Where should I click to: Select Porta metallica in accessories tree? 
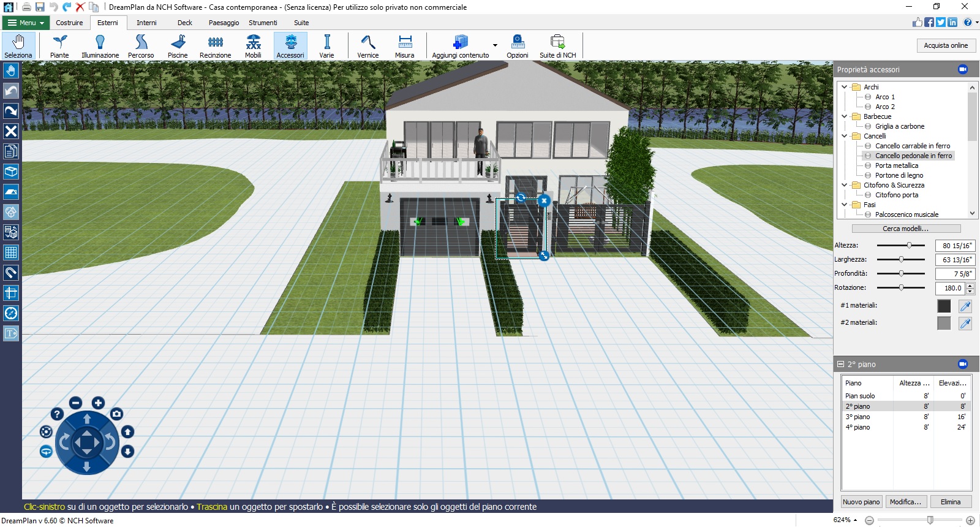897,165
